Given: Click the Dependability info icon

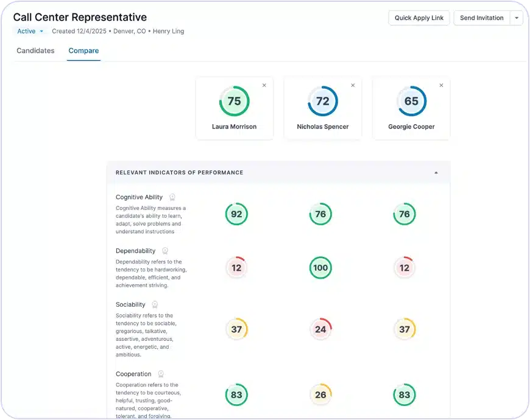Looking at the screenshot, I should click(165, 251).
